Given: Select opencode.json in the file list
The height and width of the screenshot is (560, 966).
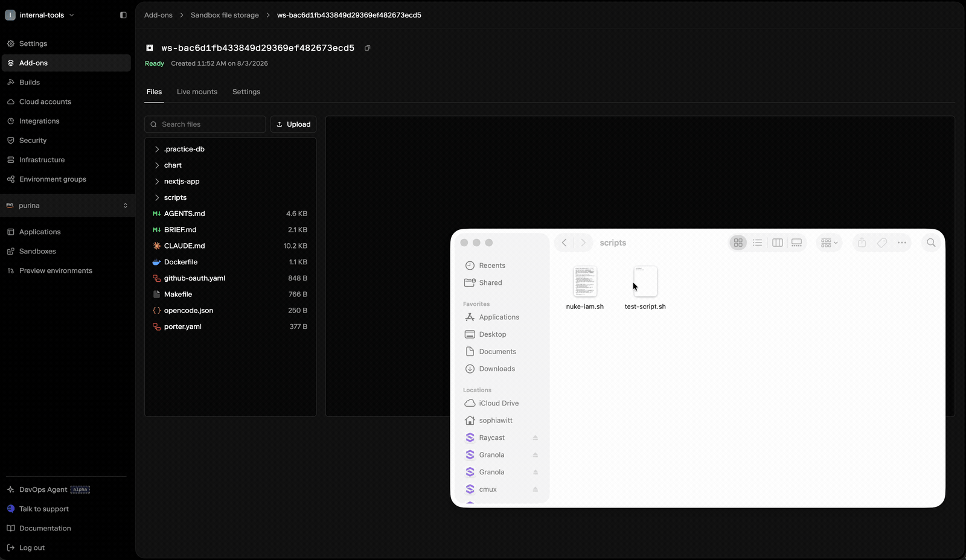Looking at the screenshot, I should tap(230, 310).
